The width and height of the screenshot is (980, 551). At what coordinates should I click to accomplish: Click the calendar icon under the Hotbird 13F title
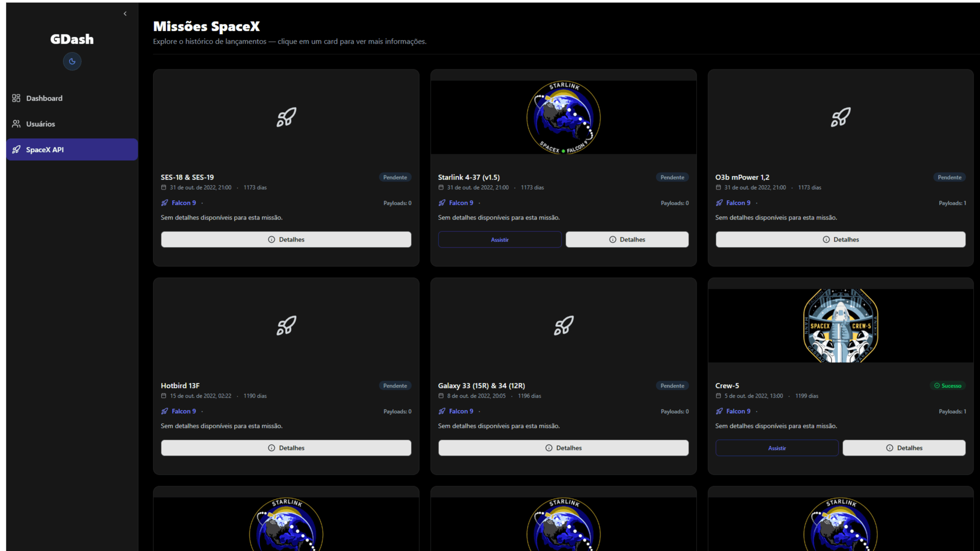click(x=163, y=396)
